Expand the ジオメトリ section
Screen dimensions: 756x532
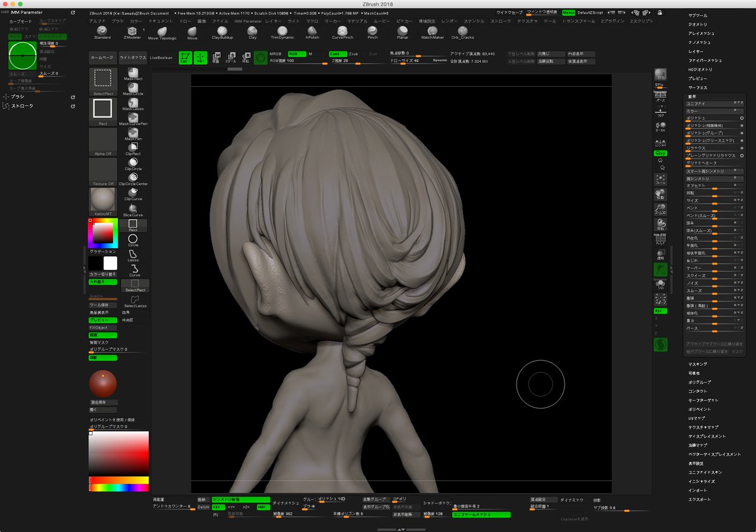(697, 24)
